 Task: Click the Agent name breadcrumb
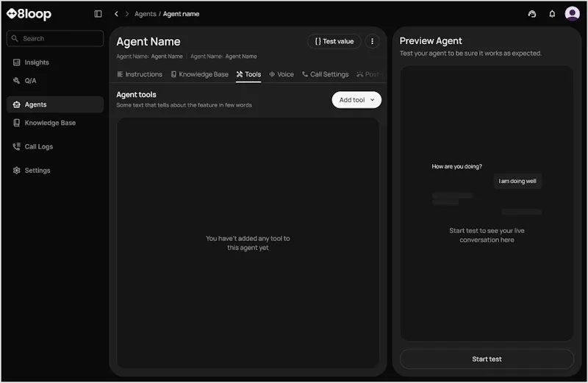click(x=181, y=14)
